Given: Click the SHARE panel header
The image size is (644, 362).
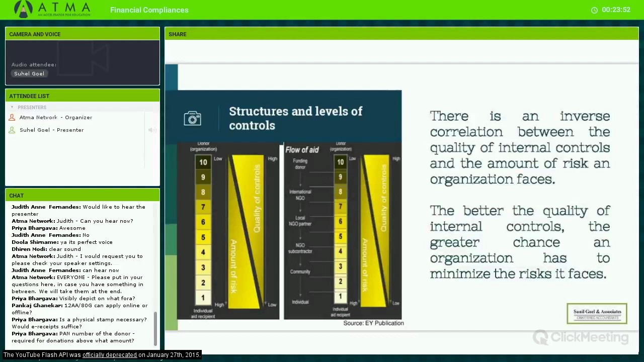Looking at the screenshot, I should coord(401,34).
